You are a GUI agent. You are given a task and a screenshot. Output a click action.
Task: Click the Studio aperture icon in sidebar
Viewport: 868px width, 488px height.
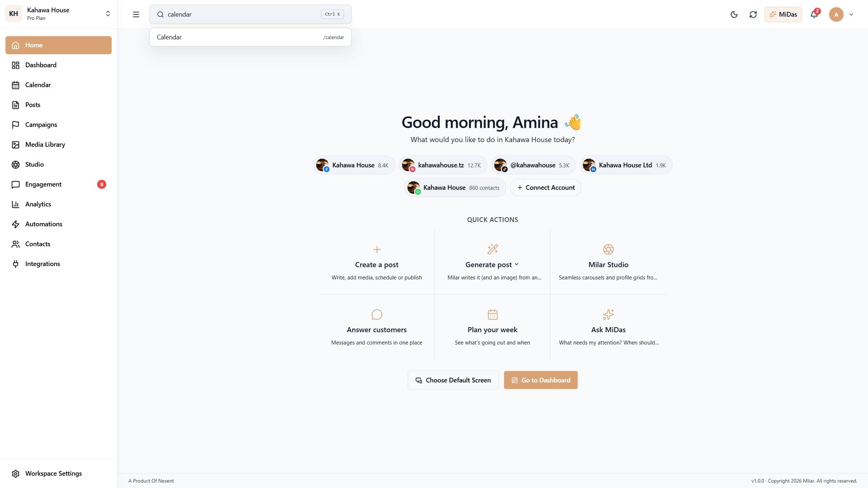16,164
